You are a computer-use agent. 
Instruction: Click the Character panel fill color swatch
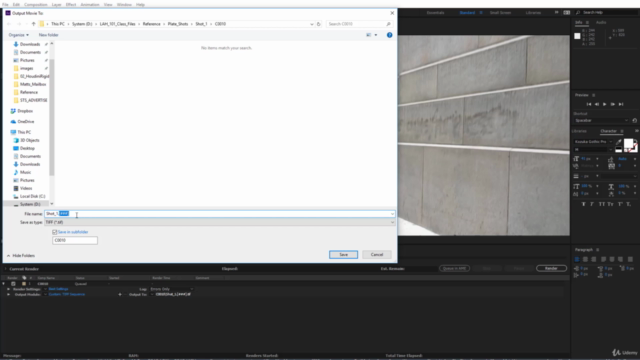point(628,143)
